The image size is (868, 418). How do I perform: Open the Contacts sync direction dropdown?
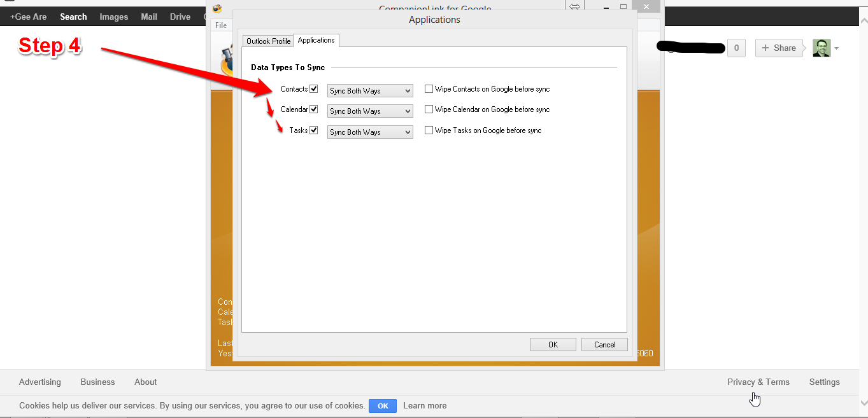pos(370,91)
